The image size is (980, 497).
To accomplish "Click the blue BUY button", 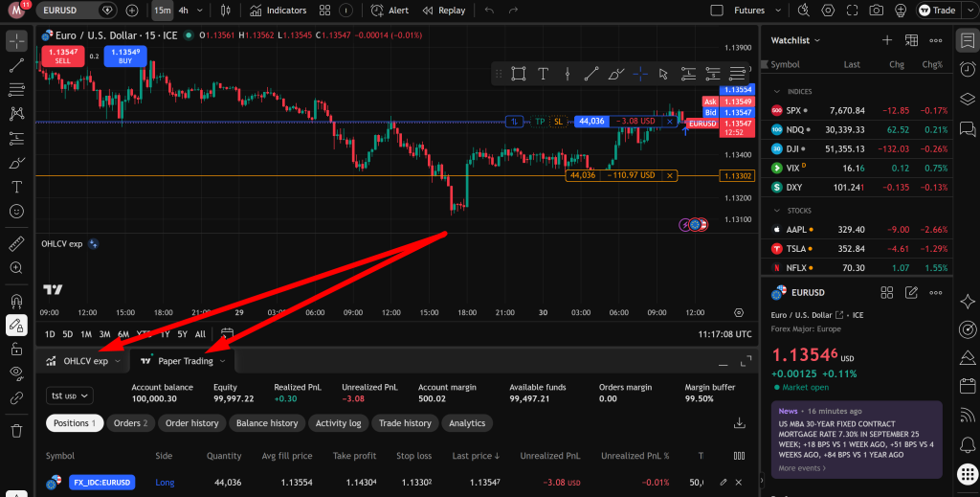I will [x=125, y=56].
